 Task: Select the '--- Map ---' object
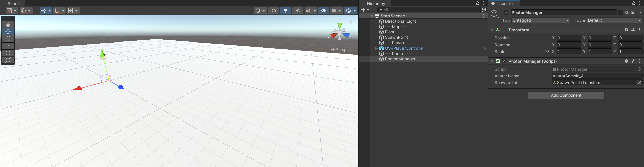pos(396,27)
